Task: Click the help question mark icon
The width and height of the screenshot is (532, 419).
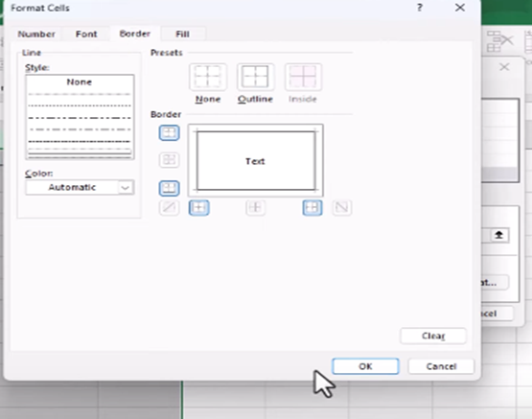Action: coord(420,8)
